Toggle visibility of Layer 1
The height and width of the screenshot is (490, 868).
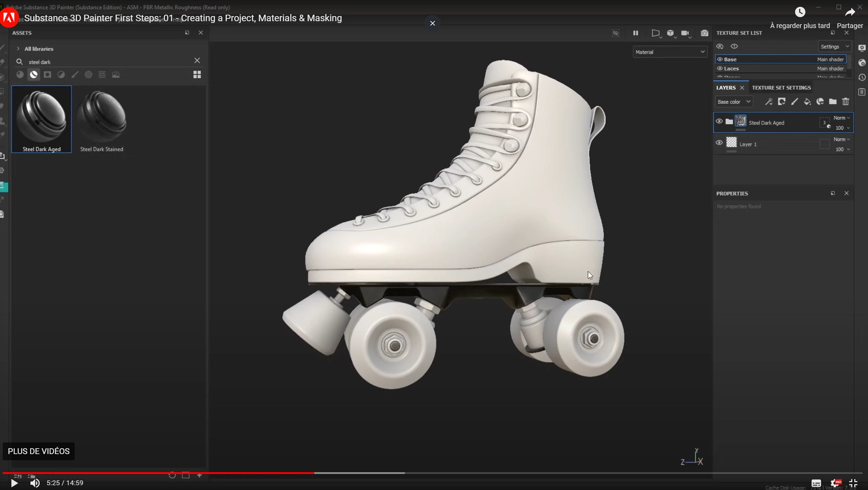coord(719,143)
